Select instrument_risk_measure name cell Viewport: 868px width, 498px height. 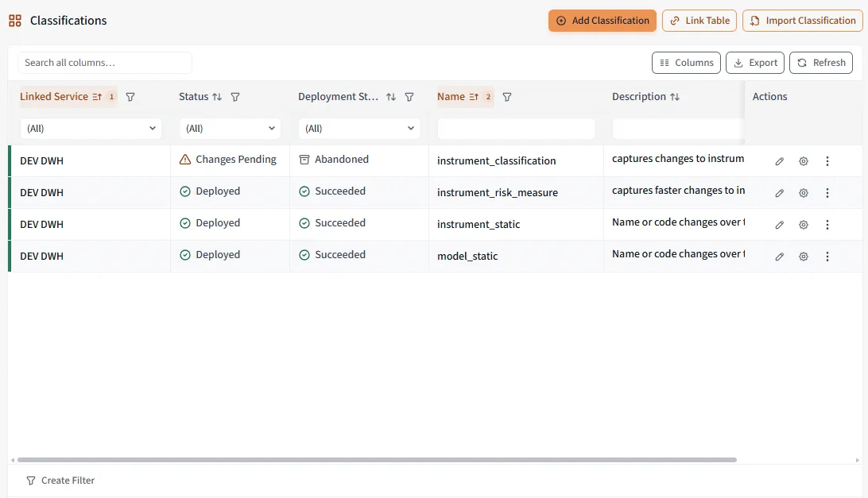[516, 192]
